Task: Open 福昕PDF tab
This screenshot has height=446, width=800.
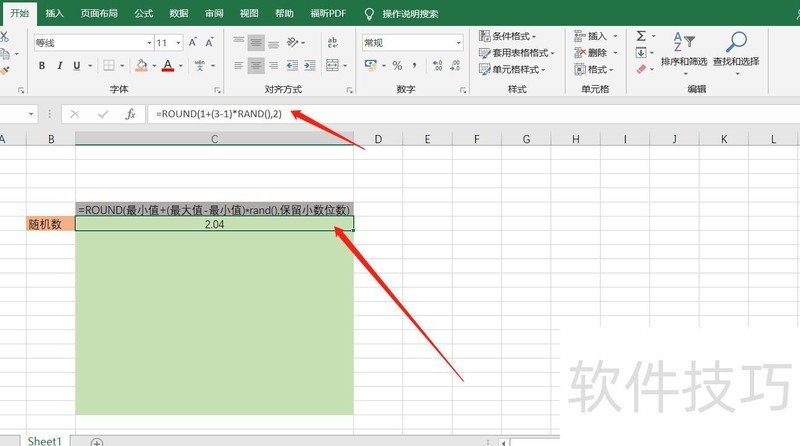Action: point(328,13)
